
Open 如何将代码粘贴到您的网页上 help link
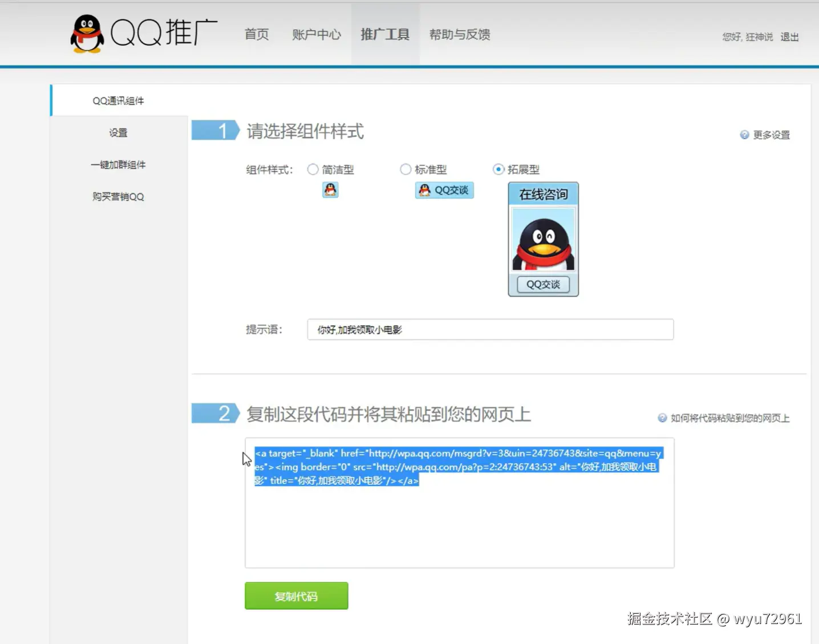[x=730, y=418]
